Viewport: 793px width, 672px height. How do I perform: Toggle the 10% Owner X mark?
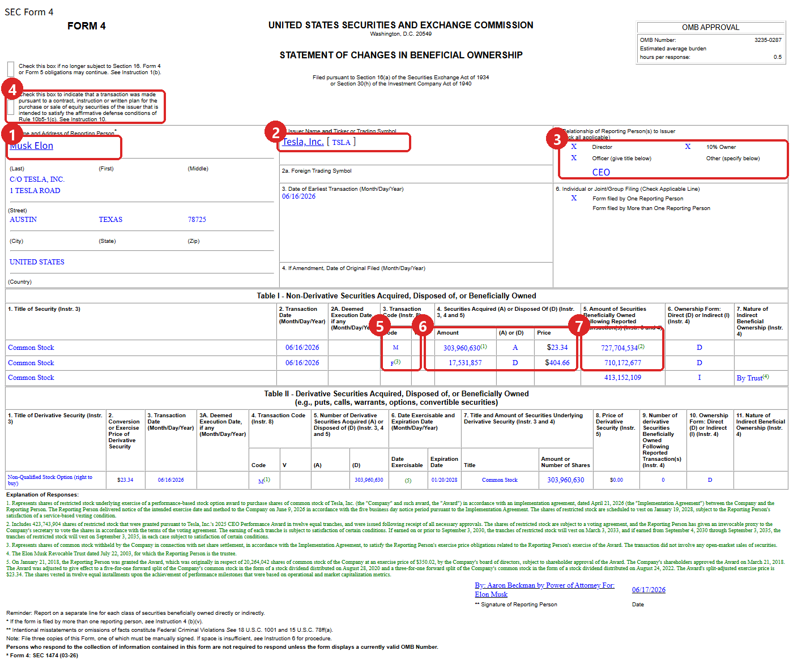688,147
